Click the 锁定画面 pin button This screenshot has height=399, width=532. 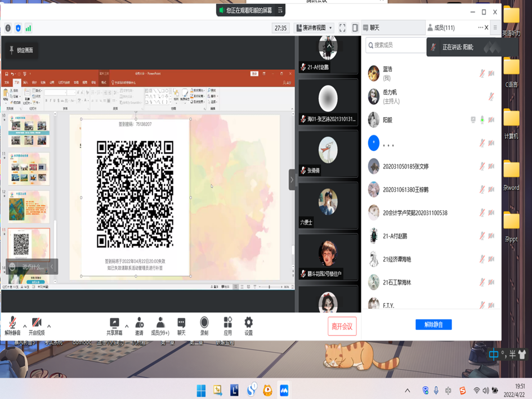point(22,50)
